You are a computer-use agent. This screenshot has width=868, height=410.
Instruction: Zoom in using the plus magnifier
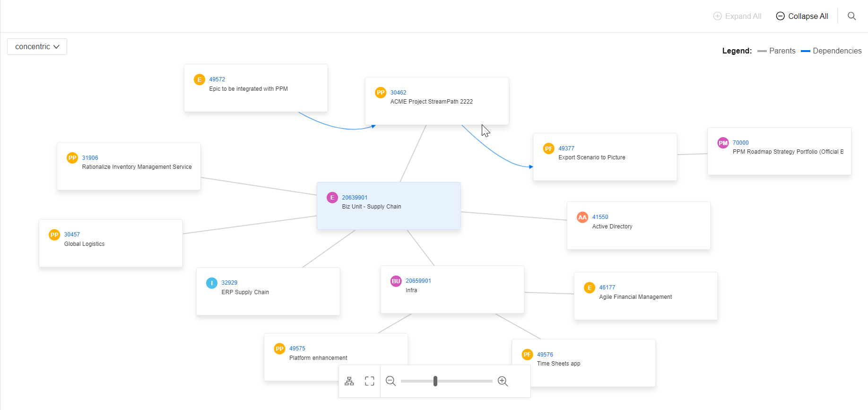tap(503, 381)
